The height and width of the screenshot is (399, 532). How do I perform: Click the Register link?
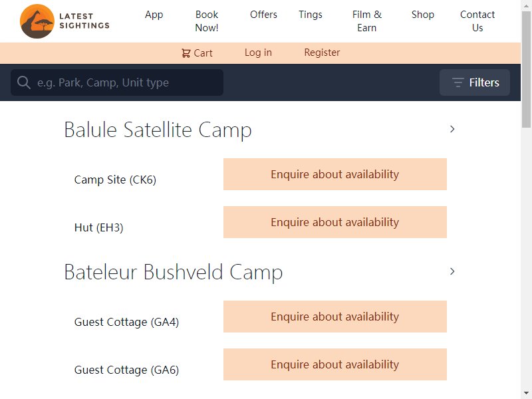tap(322, 53)
